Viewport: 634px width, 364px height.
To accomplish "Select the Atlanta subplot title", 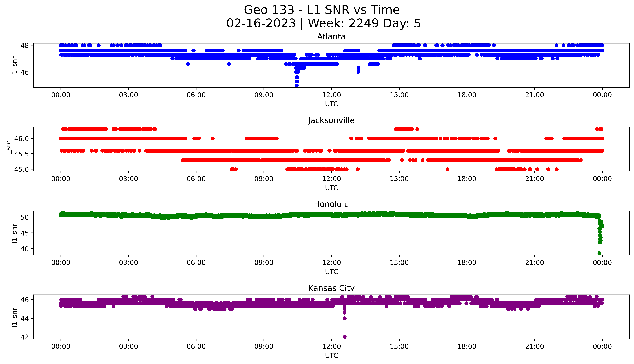I will point(331,37).
